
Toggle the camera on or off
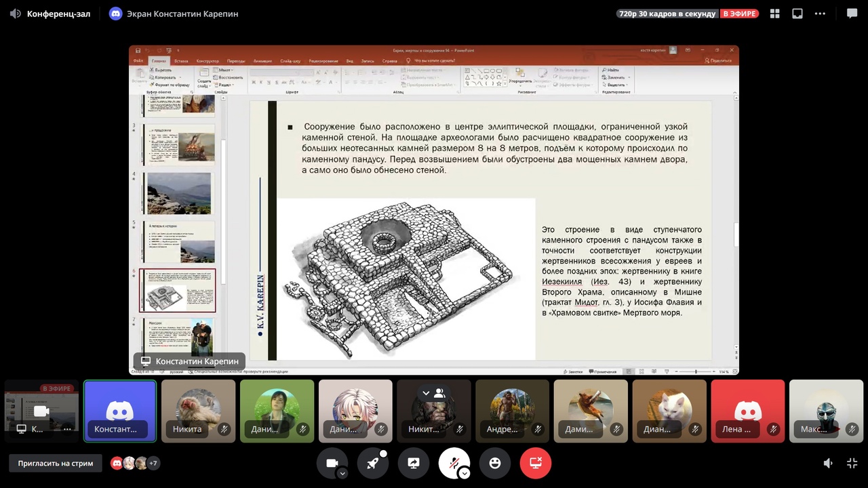pos(332,463)
